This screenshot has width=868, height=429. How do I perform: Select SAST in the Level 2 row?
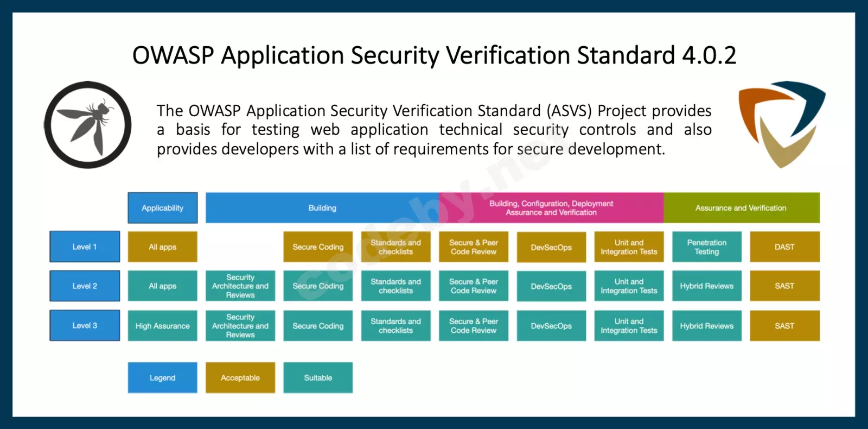pos(785,286)
